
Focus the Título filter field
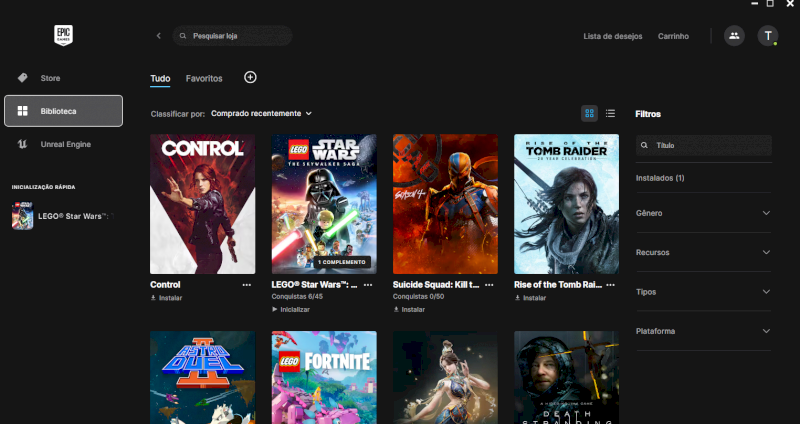[704, 145]
